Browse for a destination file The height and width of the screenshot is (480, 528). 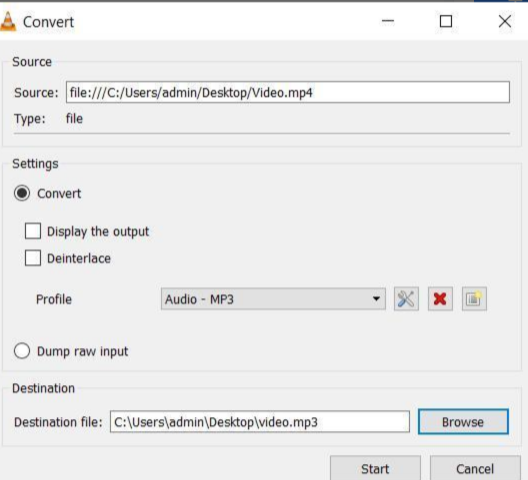463,422
